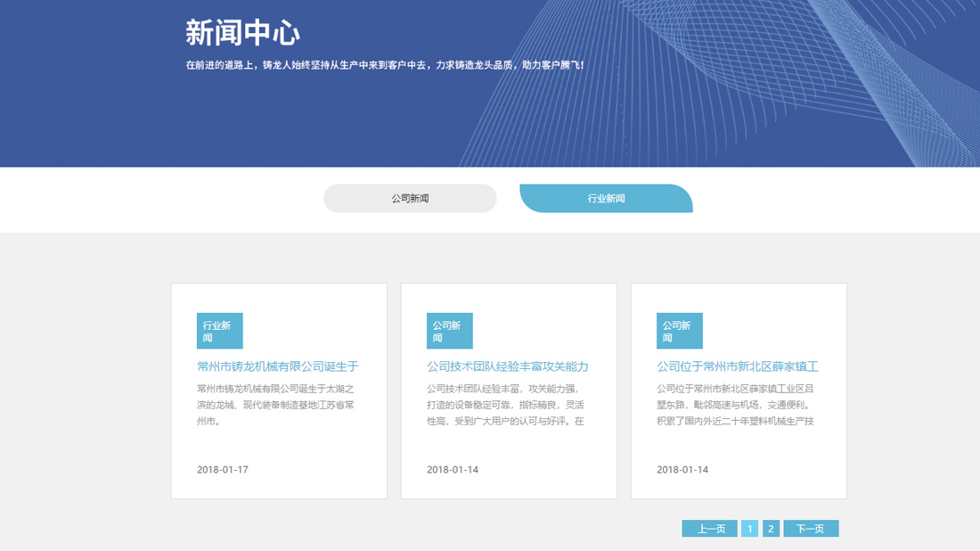Image resolution: width=980 pixels, height=551 pixels.
Task: Go to the next page via 下一页
Action: pos(809,528)
